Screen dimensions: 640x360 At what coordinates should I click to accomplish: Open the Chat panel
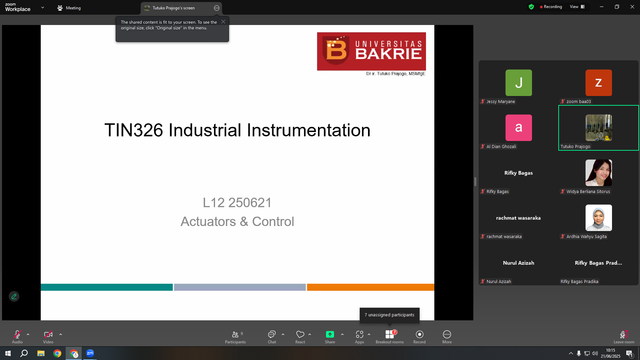[272, 336]
